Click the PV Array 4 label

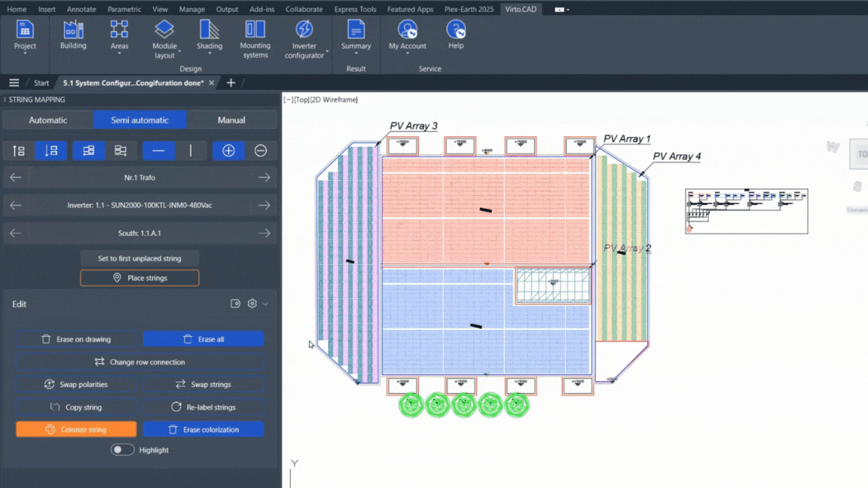click(677, 157)
